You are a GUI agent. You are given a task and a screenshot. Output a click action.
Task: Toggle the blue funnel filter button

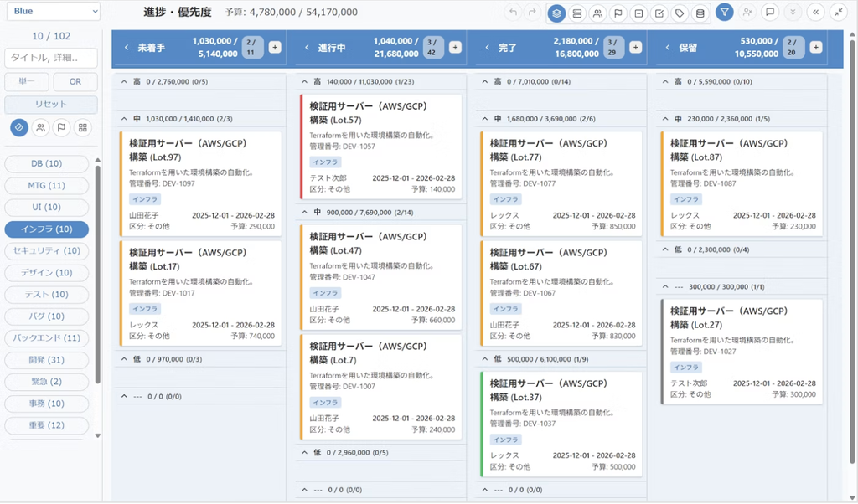725,12
